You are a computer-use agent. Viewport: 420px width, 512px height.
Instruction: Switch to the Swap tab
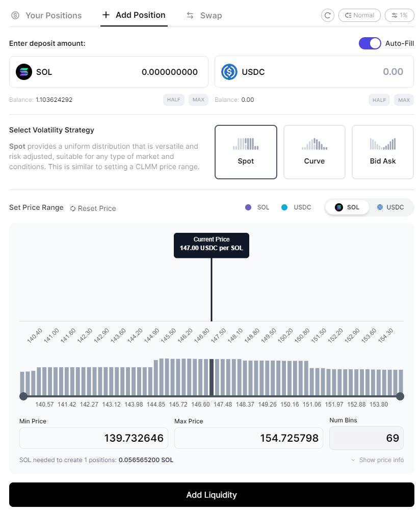[204, 15]
